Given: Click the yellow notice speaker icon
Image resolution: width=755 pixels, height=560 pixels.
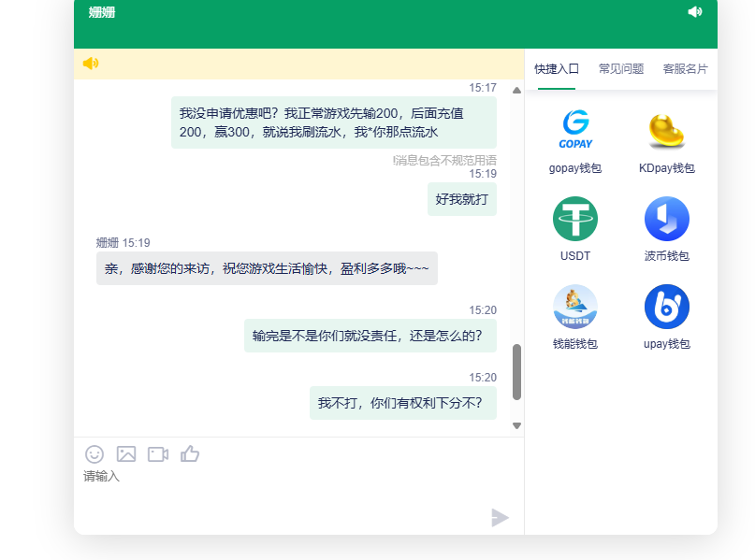Looking at the screenshot, I should pyautogui.click(x=90, y=64).
